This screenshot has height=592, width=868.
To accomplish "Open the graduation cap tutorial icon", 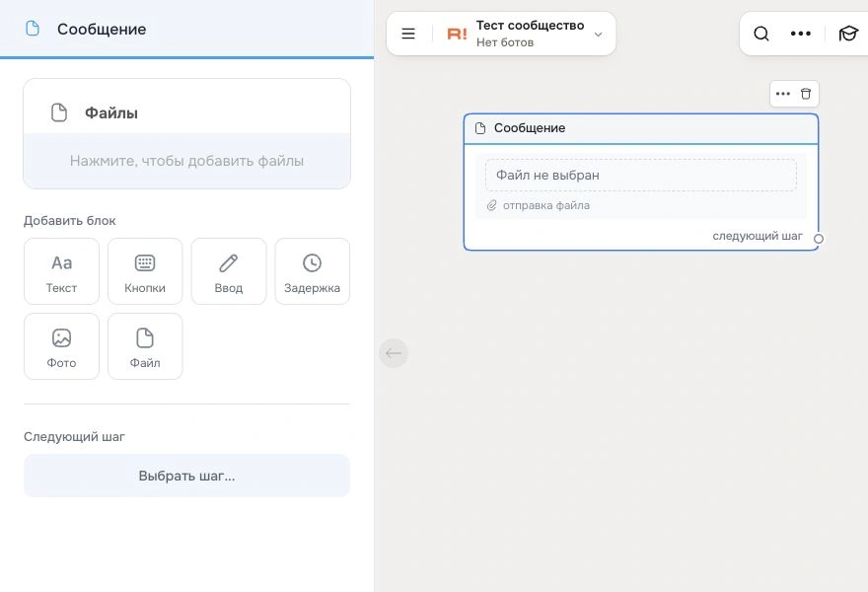I will click(x=848, y=34).
